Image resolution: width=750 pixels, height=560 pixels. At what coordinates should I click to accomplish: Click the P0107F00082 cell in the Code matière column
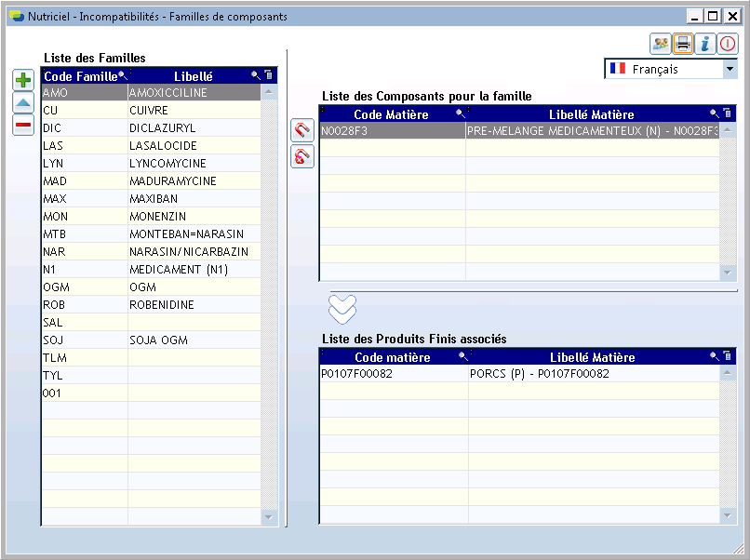(x=395, y=374)
